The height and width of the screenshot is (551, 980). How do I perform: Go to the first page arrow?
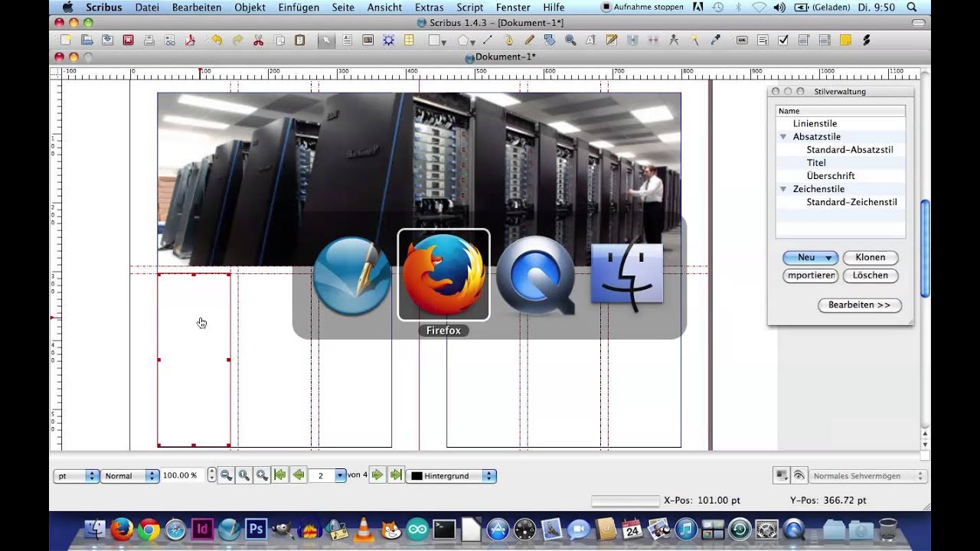[280, 475]
